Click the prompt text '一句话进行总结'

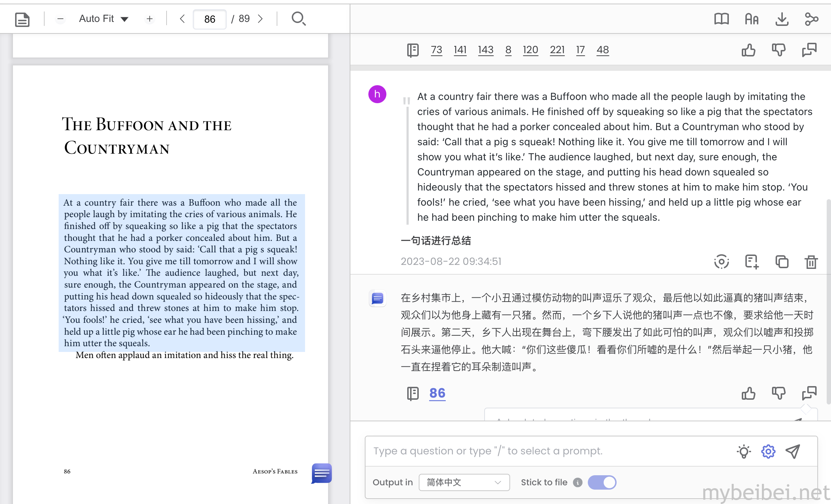point(436,240)
